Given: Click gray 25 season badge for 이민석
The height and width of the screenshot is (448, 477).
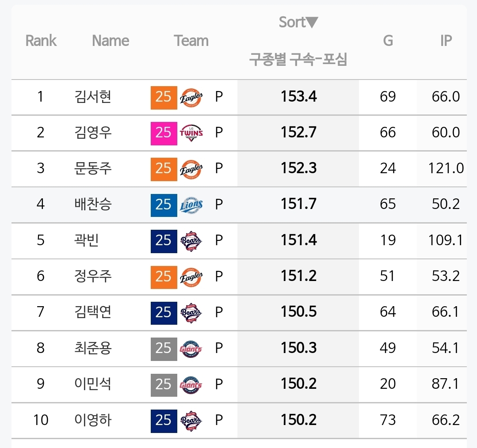Looking at the screenshot, I should [164, 385].
